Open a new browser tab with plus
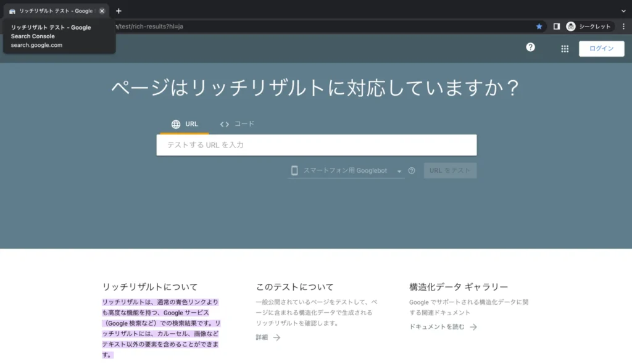Screen dimensions: 632x364 coord(118,11)
